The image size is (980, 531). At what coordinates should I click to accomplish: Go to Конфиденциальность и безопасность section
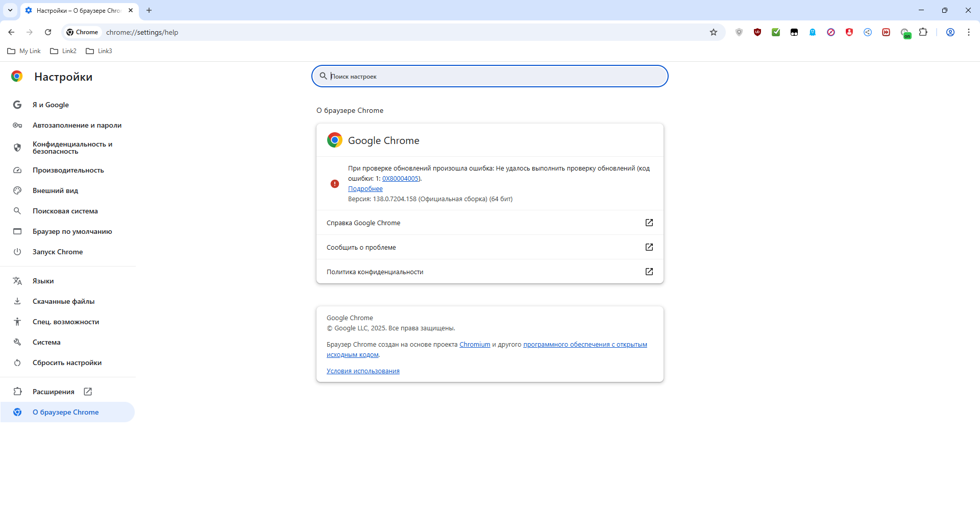pos(72,148)
